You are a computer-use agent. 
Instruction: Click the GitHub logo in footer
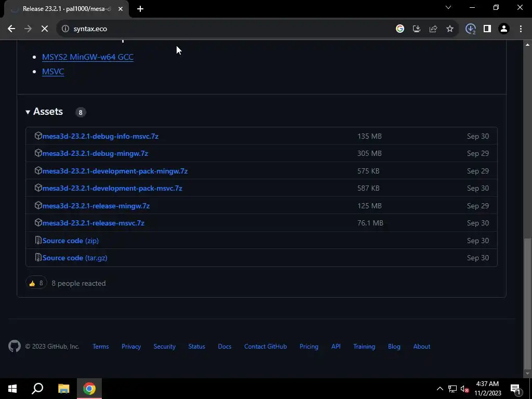15,347
